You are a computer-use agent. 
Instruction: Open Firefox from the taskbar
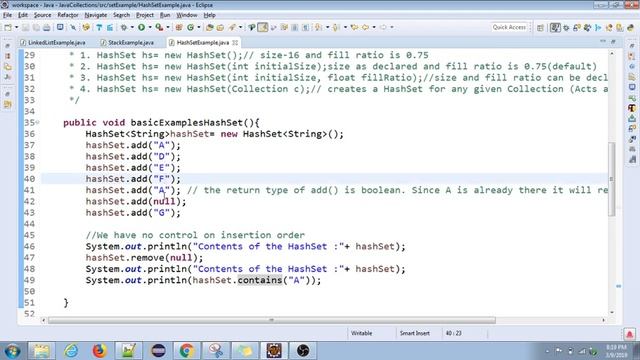(99, 351)
